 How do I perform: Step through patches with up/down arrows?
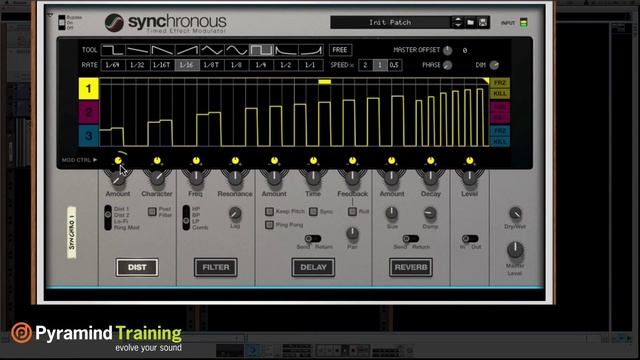click(x=458, y=22)
